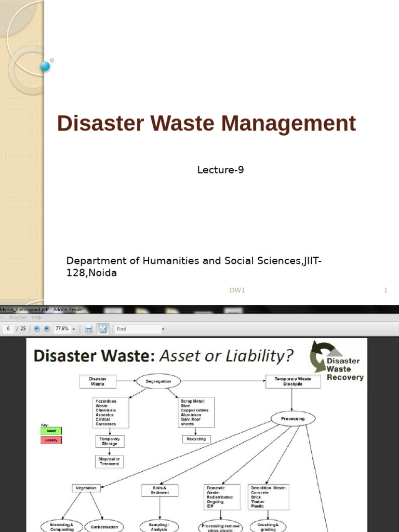The image size is (399, 532).
Task: Click the Disposal or Treatment box
Action: tap(109, 461)
